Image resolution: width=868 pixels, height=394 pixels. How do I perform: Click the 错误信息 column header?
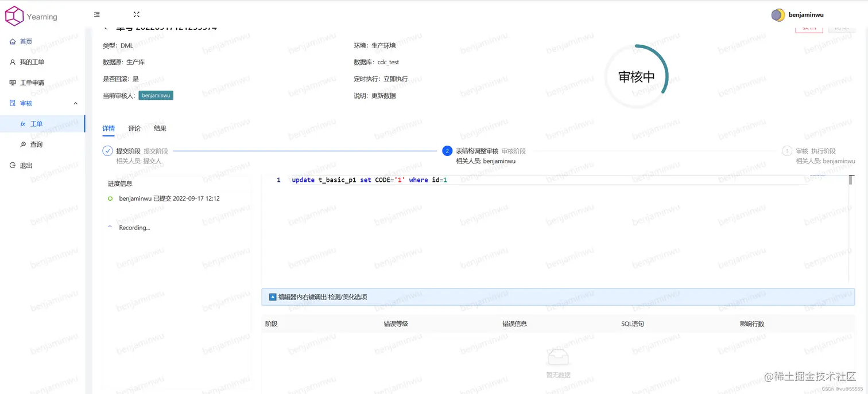tap(514, 324)
